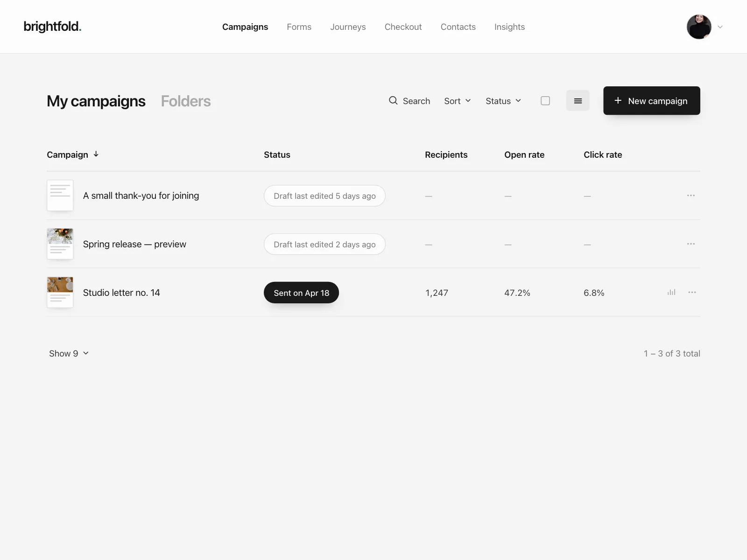Click the 1 – 3 of 3 total text

coord(672,353)
